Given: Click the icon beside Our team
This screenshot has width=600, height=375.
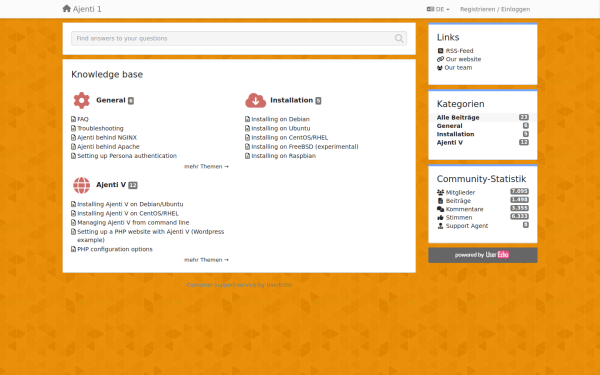Looking at the screenshot, I should 440,68.
